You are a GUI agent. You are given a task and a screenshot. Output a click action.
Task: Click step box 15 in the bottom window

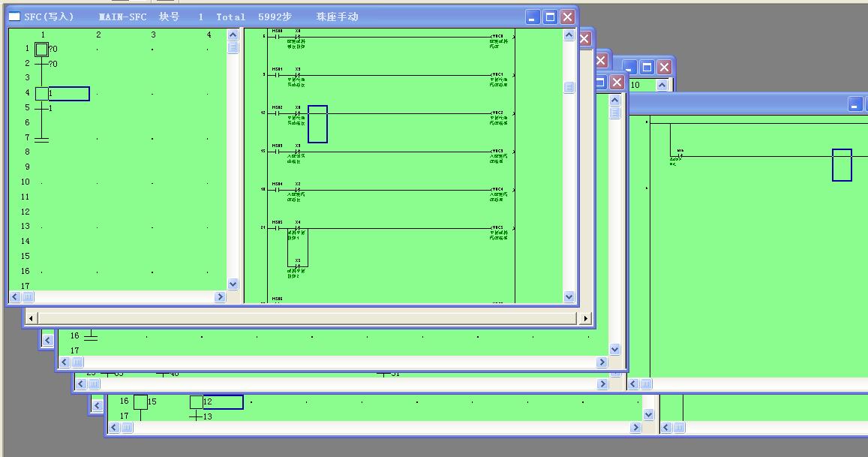(140, 402)
